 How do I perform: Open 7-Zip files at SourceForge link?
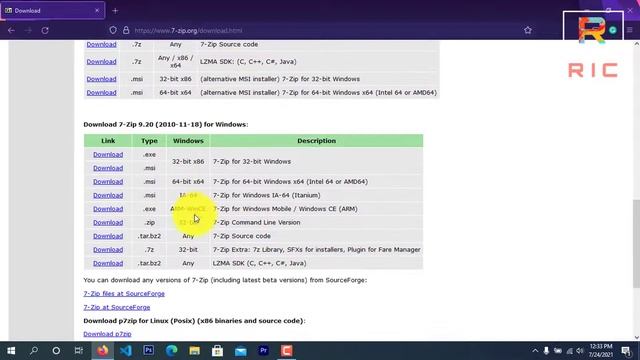pos(124,293)
